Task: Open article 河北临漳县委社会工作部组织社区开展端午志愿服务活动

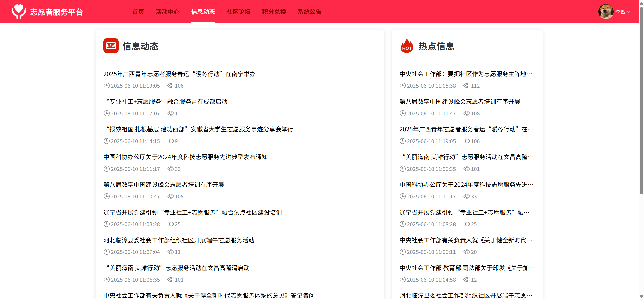Action: coord(179,240)
